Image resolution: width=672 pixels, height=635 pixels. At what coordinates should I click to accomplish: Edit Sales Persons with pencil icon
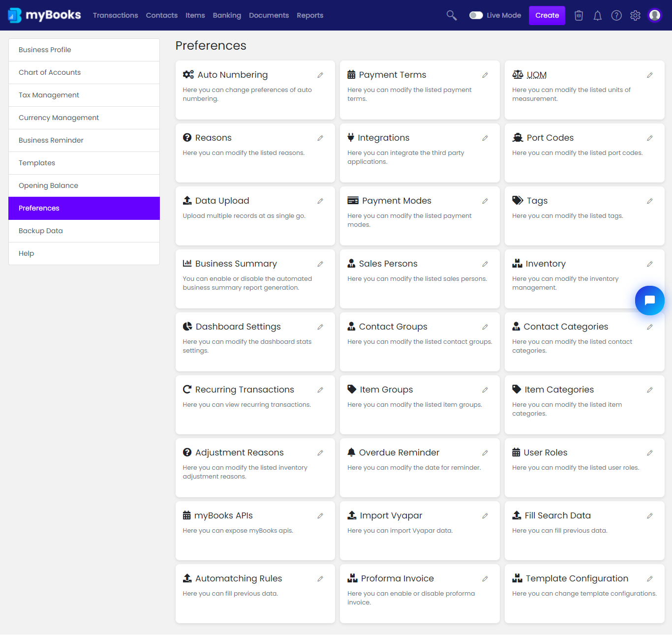(x=485, y=264)
